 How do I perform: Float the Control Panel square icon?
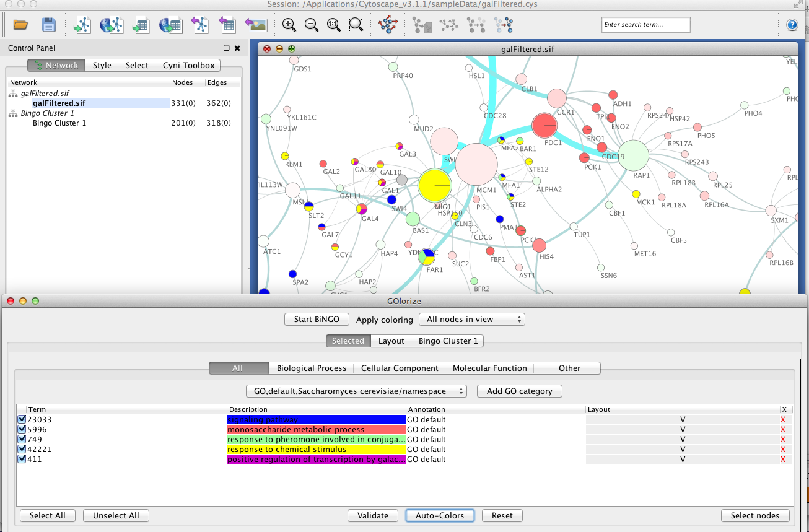[x=227, y=48]
